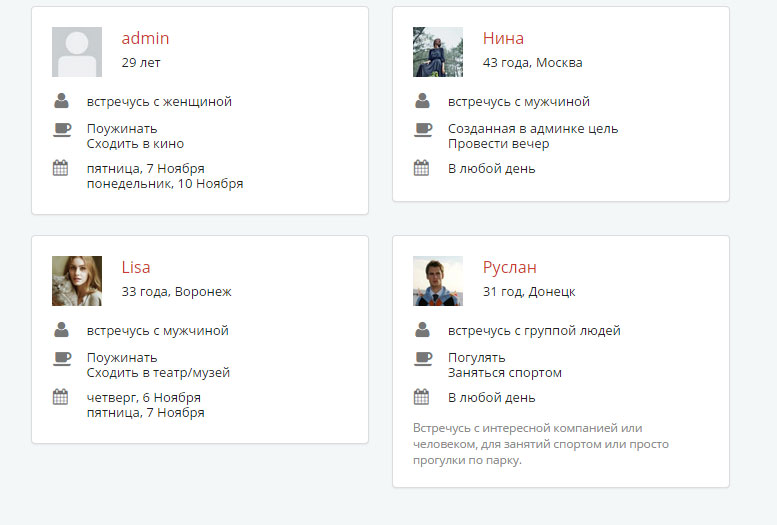Open Руслан profile name link
This screenshot has height=525, width=777.
click(509, 267)
